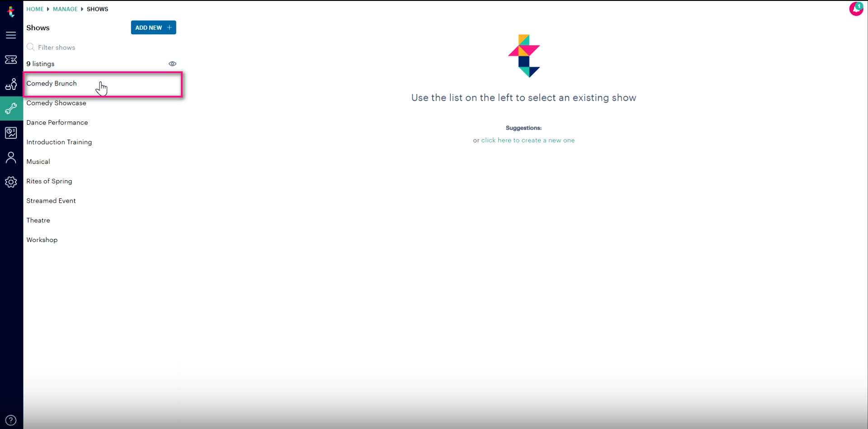
Task: Click the SHOWS breadcrumb
Action: pos(97,9)
